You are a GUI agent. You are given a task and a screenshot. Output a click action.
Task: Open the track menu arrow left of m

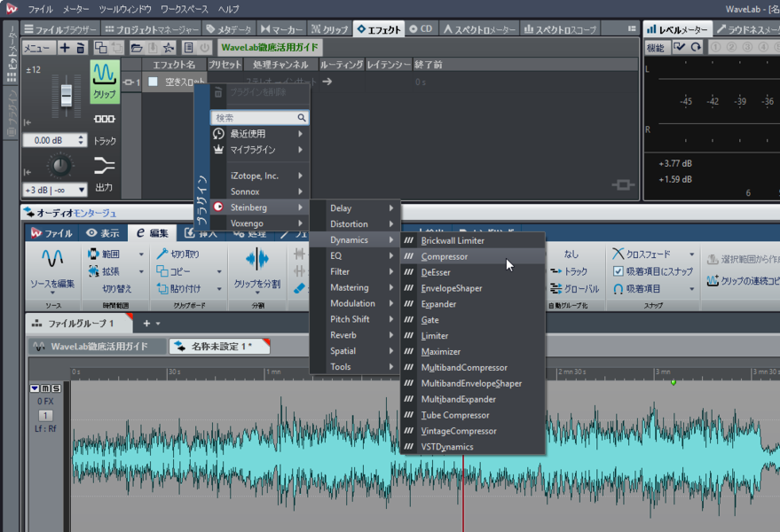35,388
